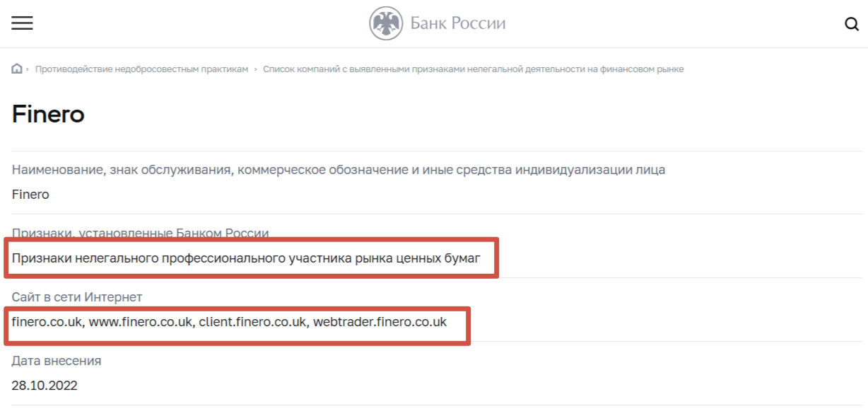Open "Список компаний с выявленными признаками" breadcrumb
Viewport: 868px width, 414px height.
(473, 69)
